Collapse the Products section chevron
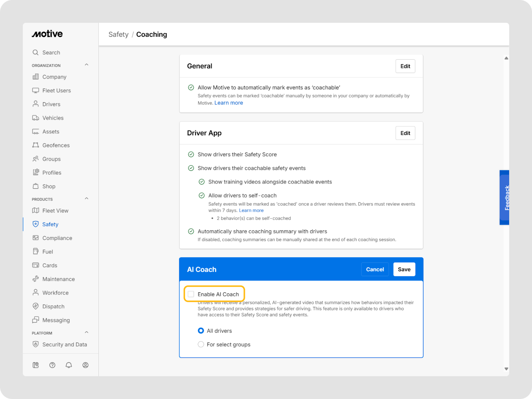 point(86,199)
